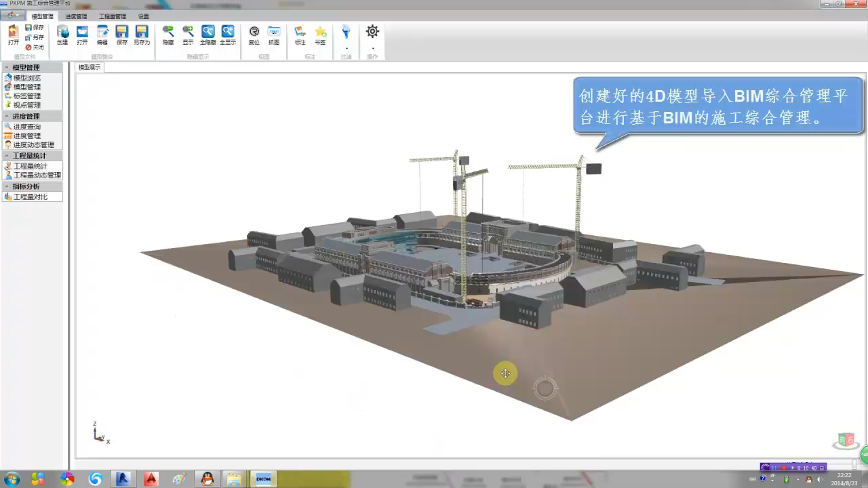Click the 书签 bookmark star icon
Image resolution: width=868 pixels, height=488 pixels.
[x=320, y=35]
